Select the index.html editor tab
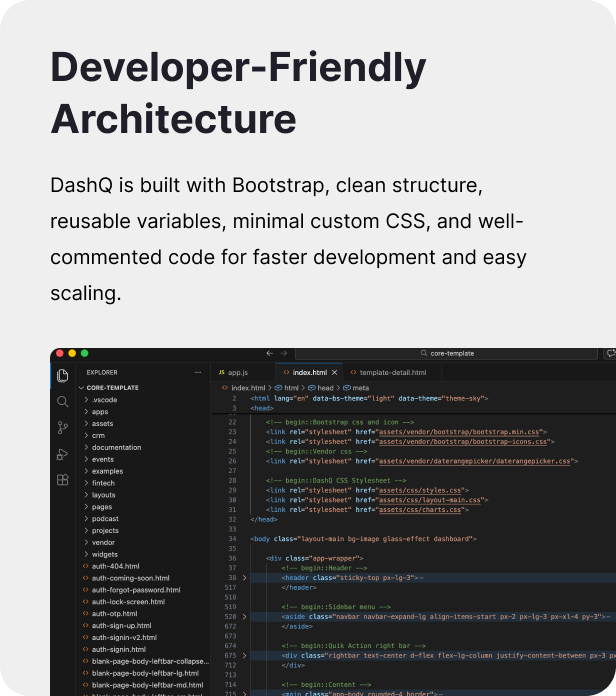The height and width of the screenshot is (696, 616). coord(309,372)
